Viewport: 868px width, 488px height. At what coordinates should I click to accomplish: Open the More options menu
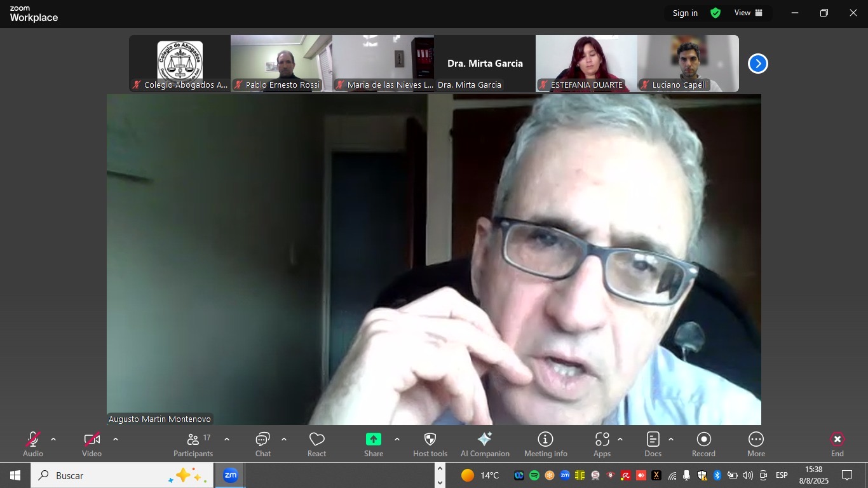coord(756,444)
